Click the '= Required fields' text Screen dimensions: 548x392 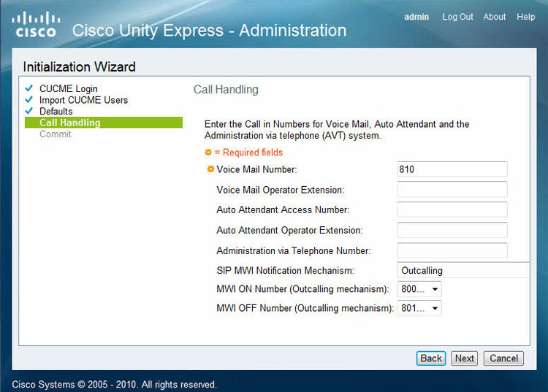point(248,152)
